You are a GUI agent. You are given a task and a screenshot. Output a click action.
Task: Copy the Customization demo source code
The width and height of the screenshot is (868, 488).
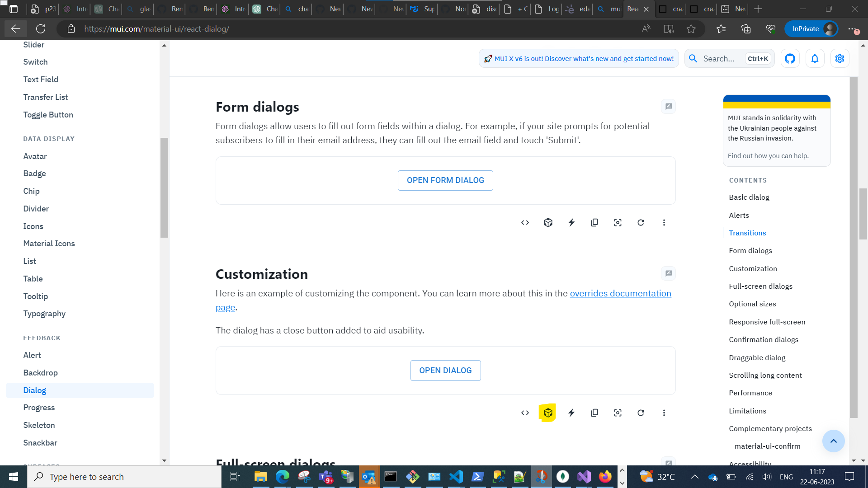pyautogui.click(x=594, y=413)
